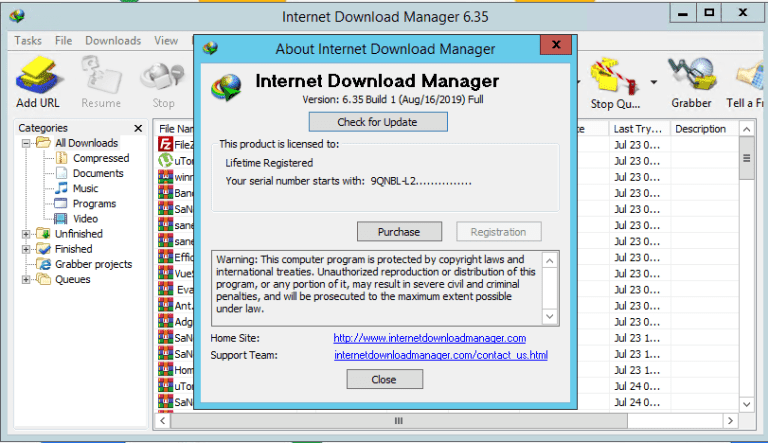Close the About dialog with red X
The height and width of the screenshot is (443, 768).
556,45
